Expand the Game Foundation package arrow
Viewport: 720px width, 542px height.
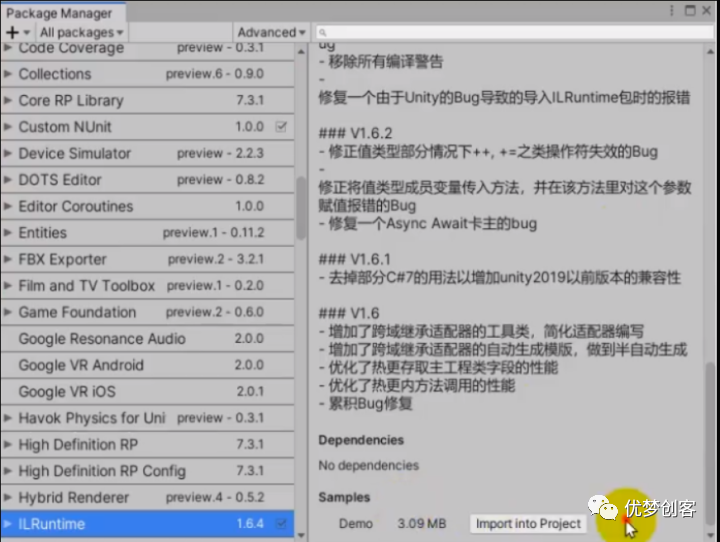[x=7, y=312]
